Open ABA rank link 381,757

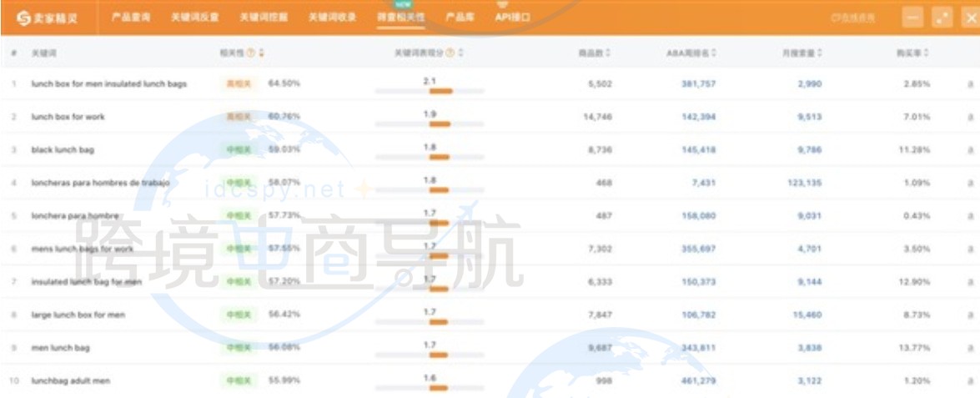click(x=697, y=84)
